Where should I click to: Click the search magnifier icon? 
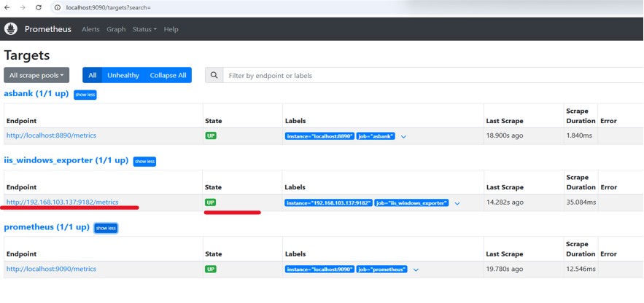coord(214,75)
